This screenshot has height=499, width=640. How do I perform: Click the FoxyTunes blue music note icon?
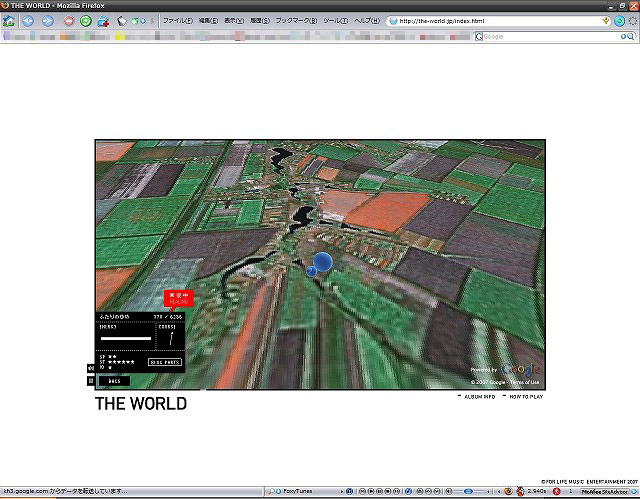pos(409,491)
